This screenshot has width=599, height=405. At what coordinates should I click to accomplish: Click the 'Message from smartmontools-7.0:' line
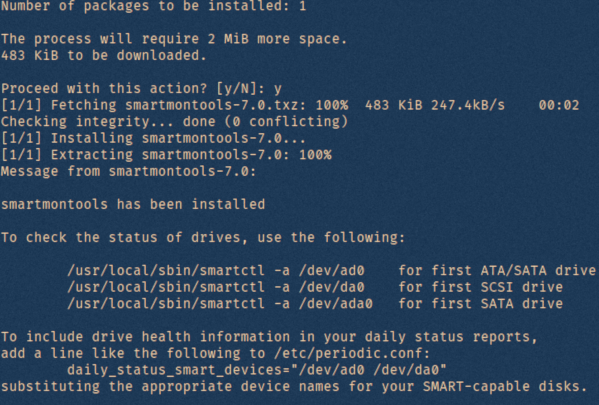tap(128, 171)
